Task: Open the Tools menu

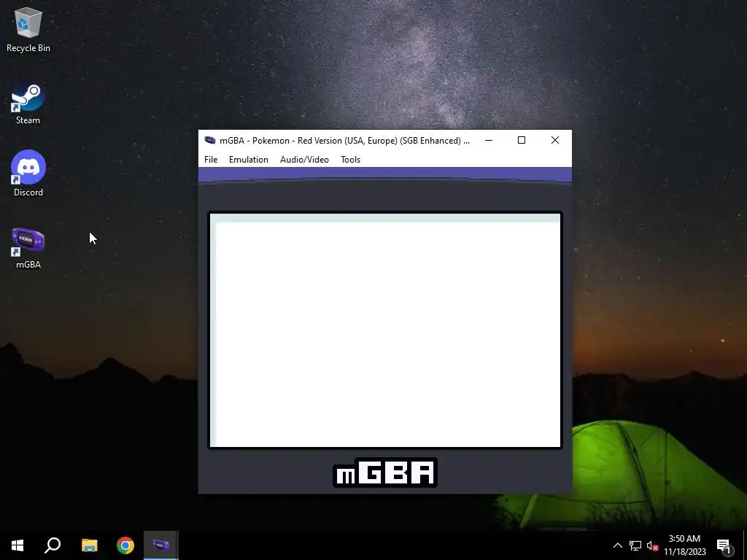Action: tap(351, 160)
